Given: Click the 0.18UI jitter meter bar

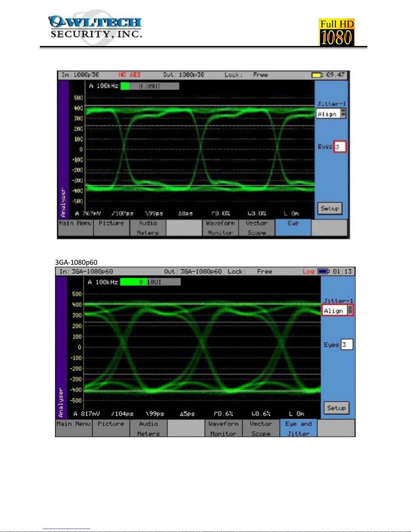Looking at the screenshot, I should [x=150, y=282].
